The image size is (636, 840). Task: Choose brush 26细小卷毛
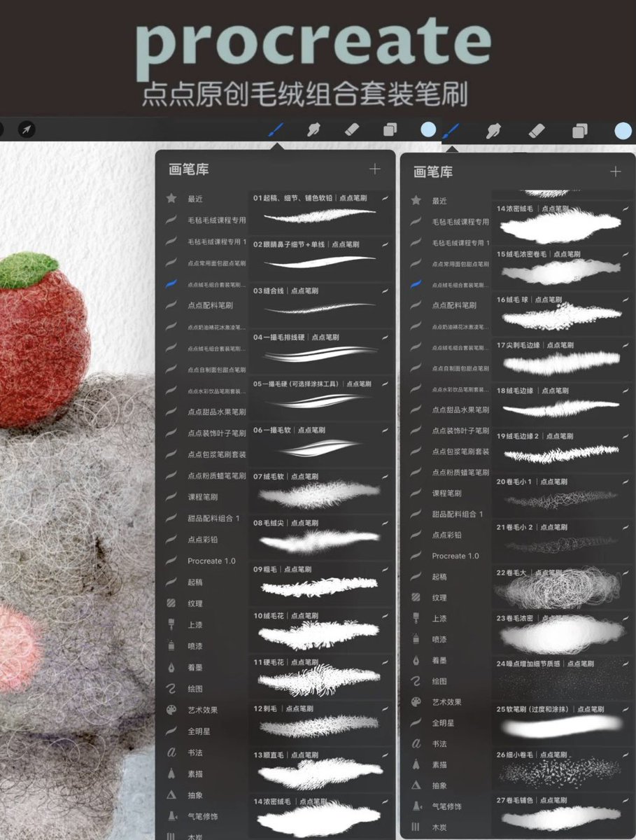tap(563, 769)
